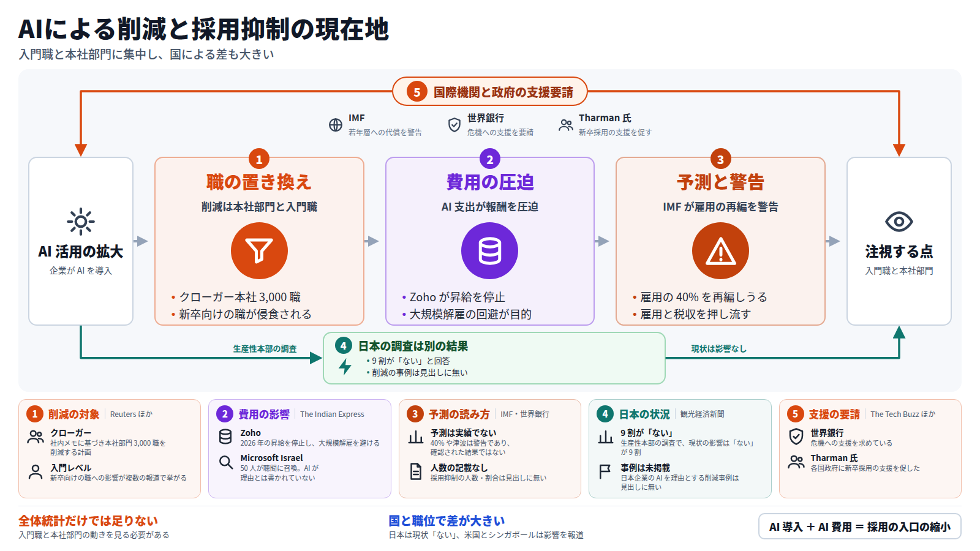Click the flag icon beside 事例は未掲載
Viewport: 980px width, 551px height.
click(605, 471)
